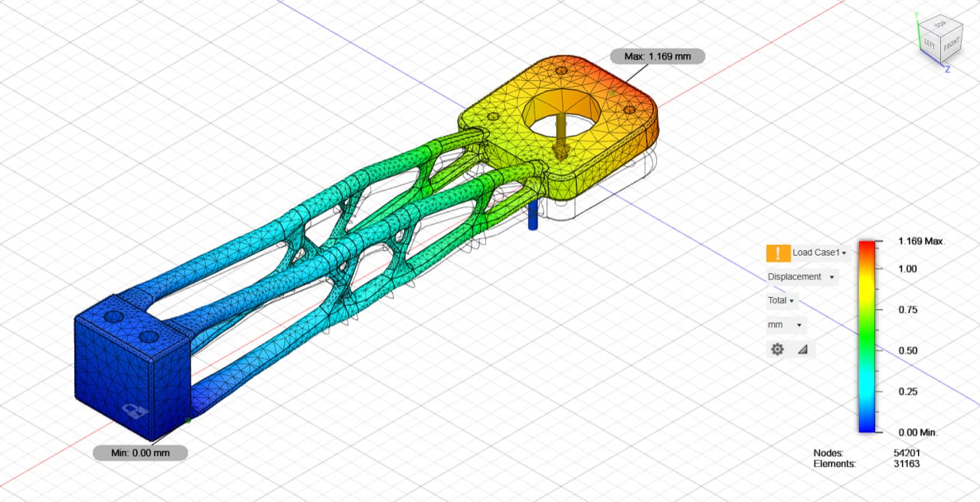Open the Load Case1 dropdown
The image size is (980, 502).
[819, 253]
